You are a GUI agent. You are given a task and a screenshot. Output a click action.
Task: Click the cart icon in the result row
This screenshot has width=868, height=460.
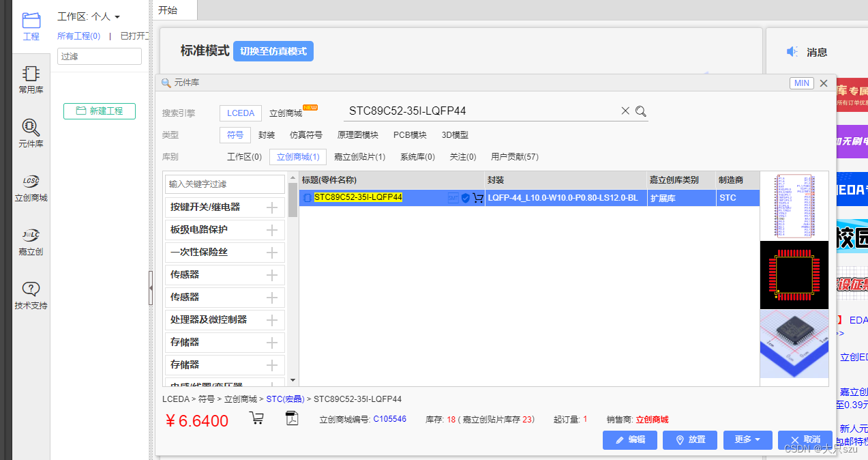478,198
